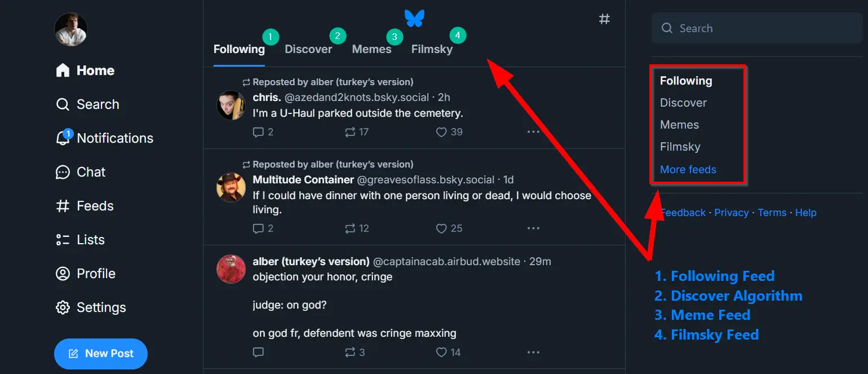Screen dimensions: 868x374
Task: Click the hashtag feeds icon at top right
Action: coord(604,19)
